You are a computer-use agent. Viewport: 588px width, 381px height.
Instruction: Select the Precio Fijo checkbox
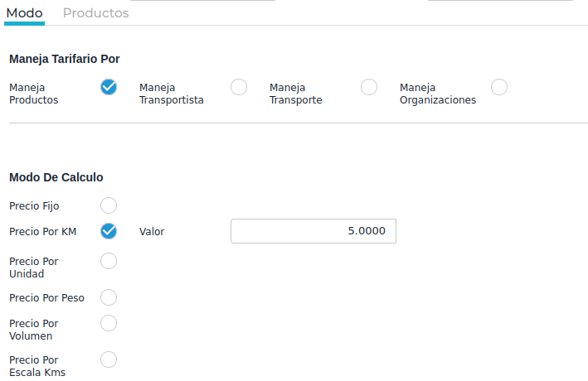[109, 205]
